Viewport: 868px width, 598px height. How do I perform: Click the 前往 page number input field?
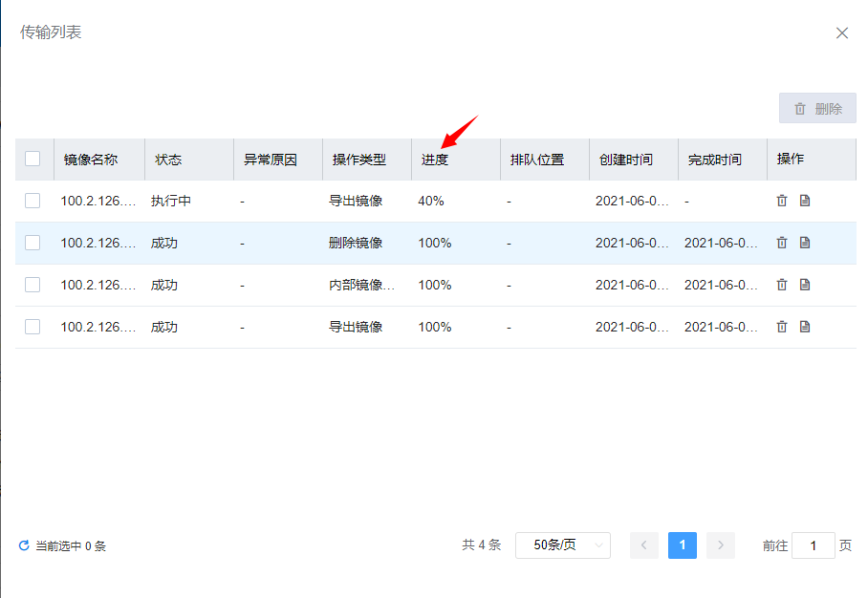(813, 545)
